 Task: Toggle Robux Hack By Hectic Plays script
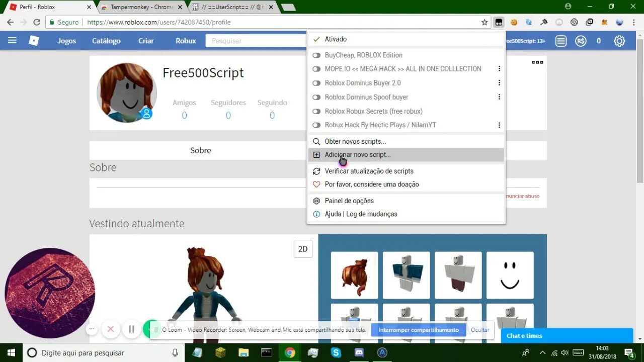coord(316,125)
